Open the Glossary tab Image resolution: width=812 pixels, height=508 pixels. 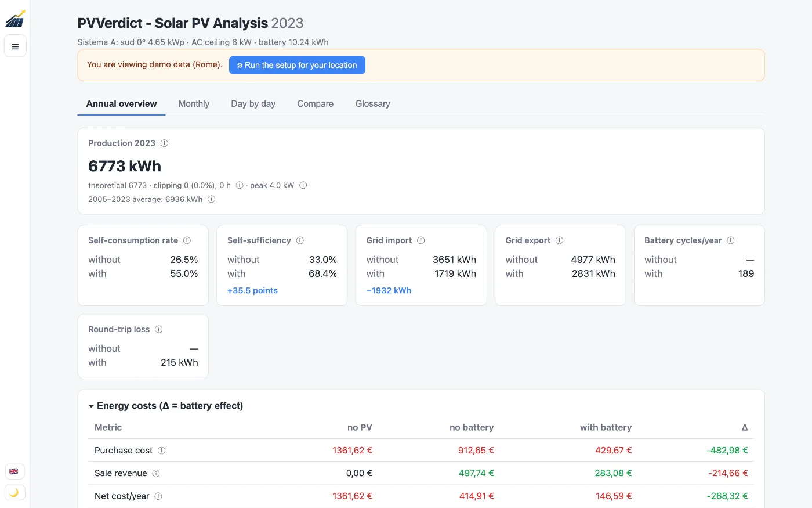372,104
